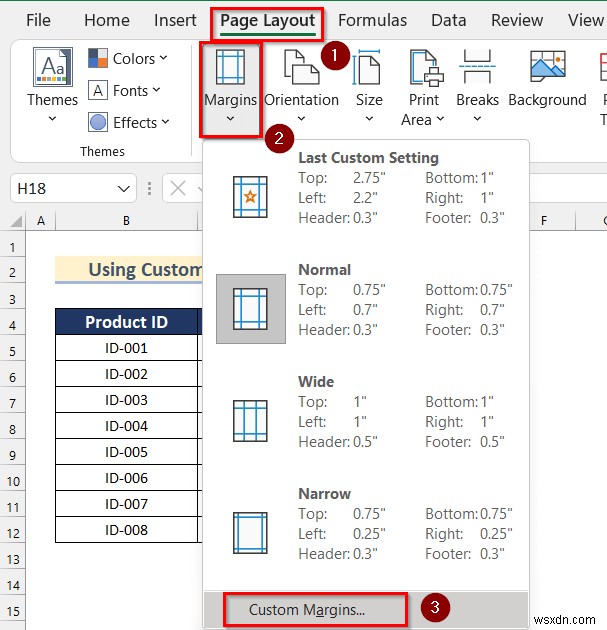607x630 pixels.
Task: Click the Select All corner triangle
Action: 16,221
